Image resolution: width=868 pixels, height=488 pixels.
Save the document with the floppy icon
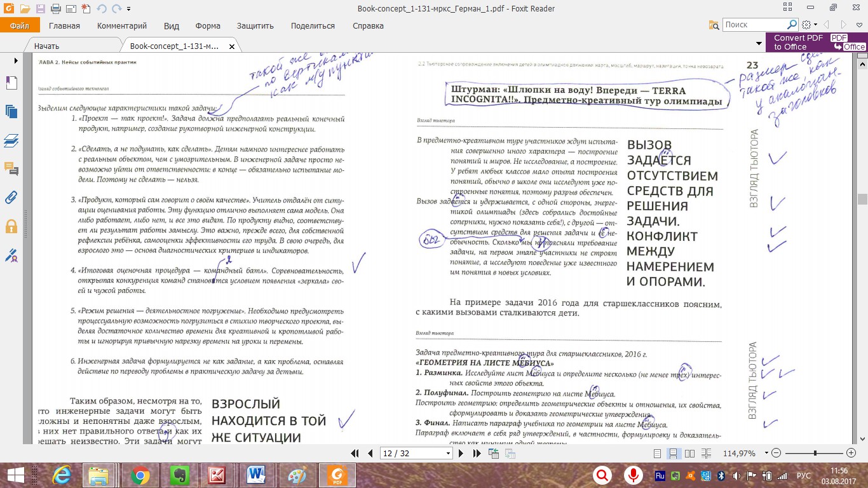pos(40,9)
